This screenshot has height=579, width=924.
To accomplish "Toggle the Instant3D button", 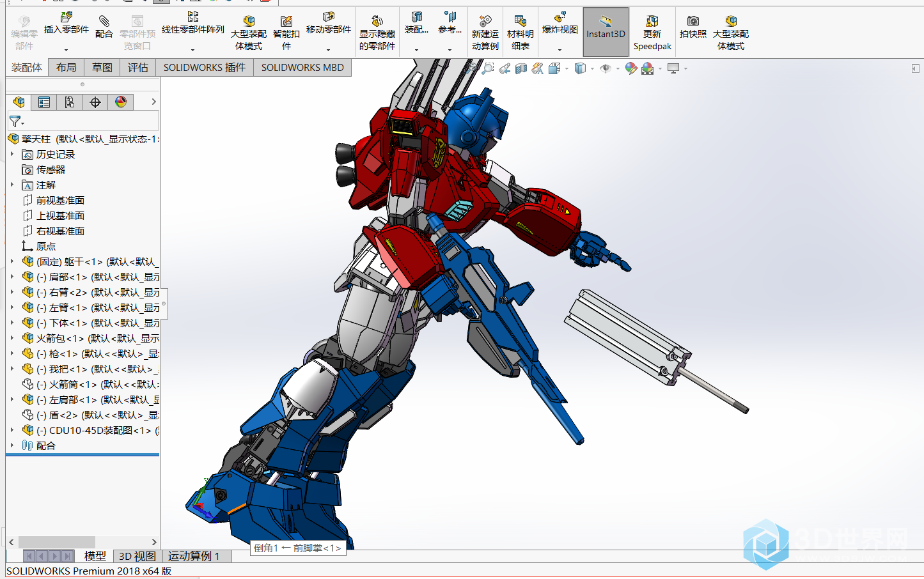I will pyautogui.click(x=606, y=32).
